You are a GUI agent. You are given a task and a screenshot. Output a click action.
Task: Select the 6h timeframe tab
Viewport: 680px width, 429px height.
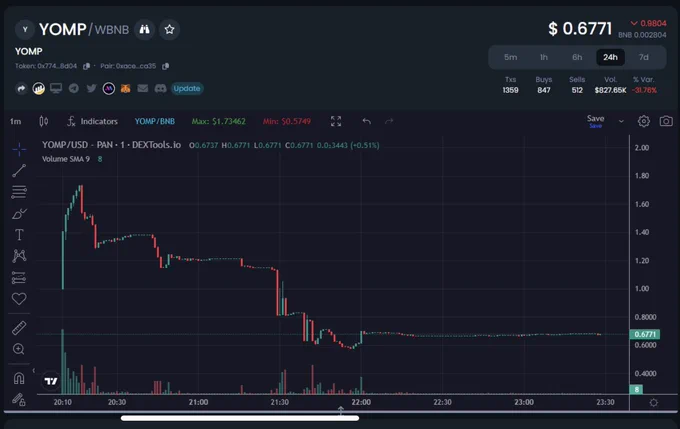pos(577,57)
